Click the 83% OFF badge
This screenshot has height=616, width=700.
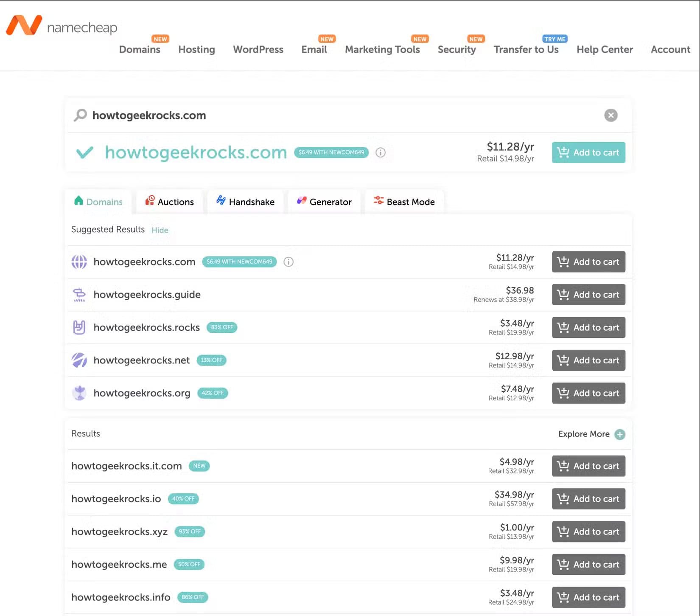[222, 327]
